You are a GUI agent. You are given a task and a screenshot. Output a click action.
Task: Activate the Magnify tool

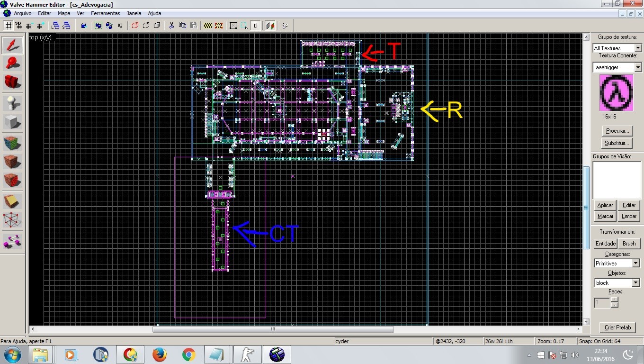pos(13,64)
